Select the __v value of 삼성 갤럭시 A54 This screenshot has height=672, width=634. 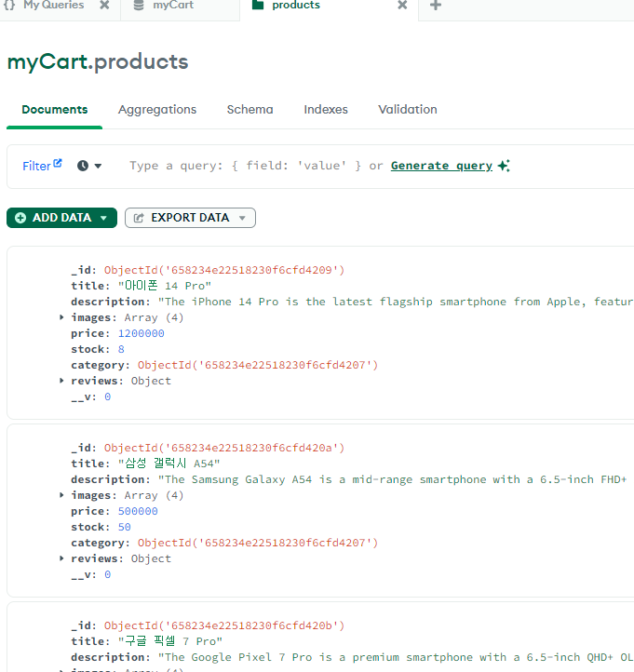coord(108,574)
